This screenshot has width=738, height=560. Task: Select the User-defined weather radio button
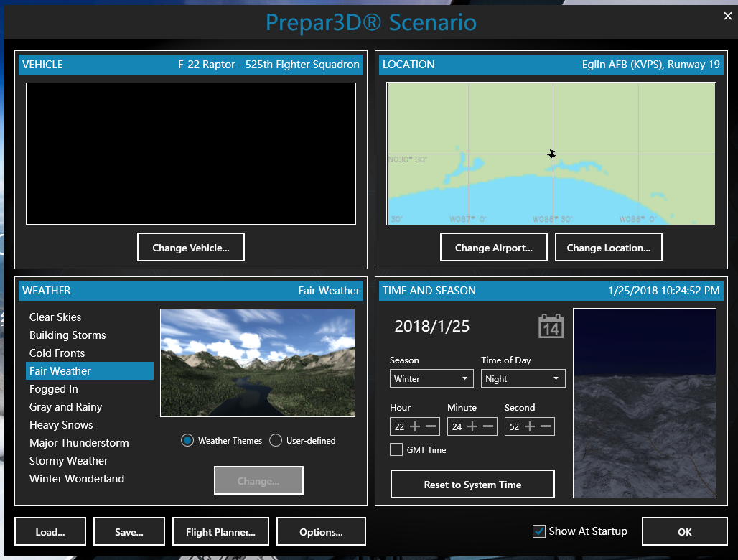pos(276,441)
